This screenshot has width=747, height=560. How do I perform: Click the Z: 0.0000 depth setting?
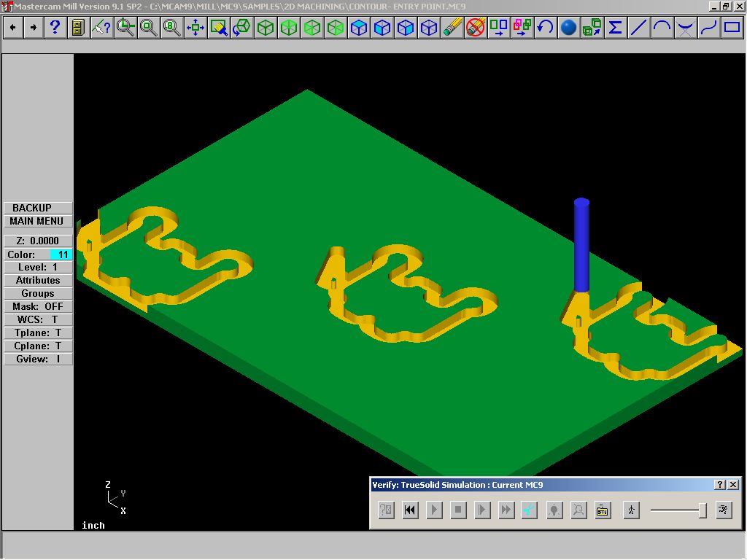click(x=38, y=241)
